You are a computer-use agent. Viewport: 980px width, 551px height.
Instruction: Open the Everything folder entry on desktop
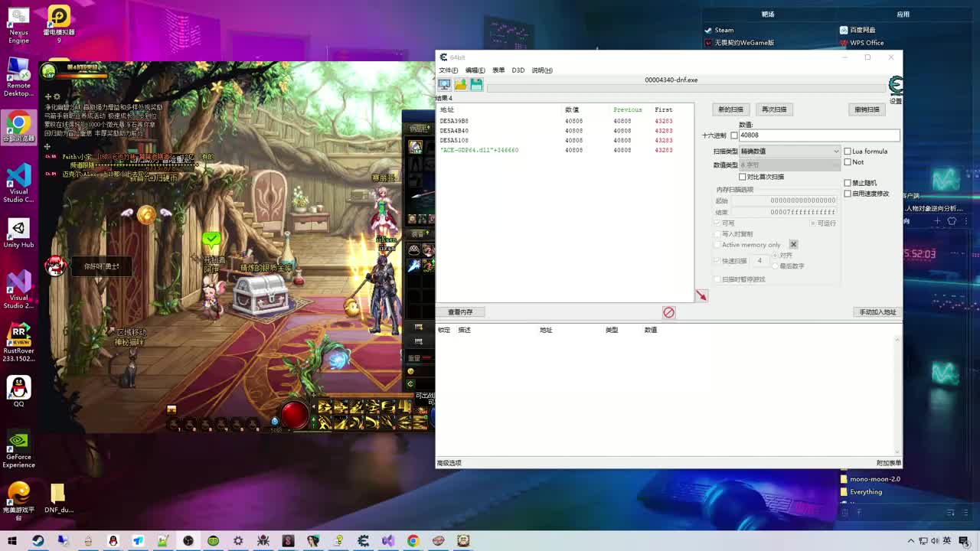[861, 492]
